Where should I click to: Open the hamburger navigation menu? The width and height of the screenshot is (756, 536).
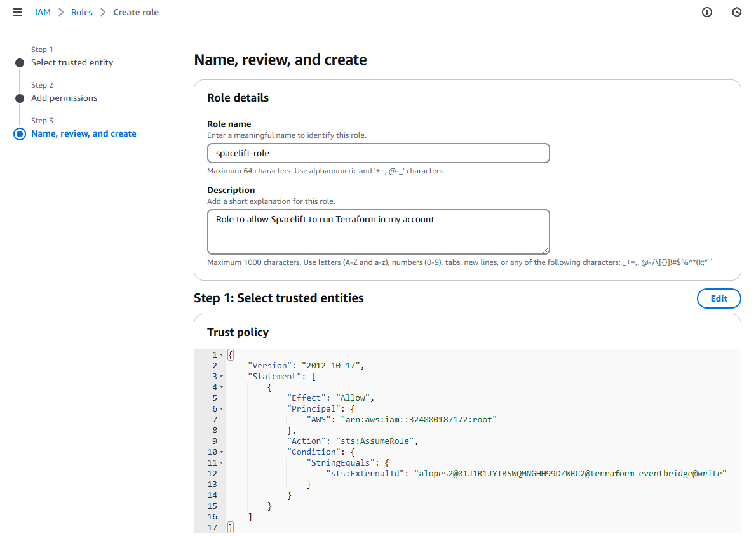click(x=18, y=12)
